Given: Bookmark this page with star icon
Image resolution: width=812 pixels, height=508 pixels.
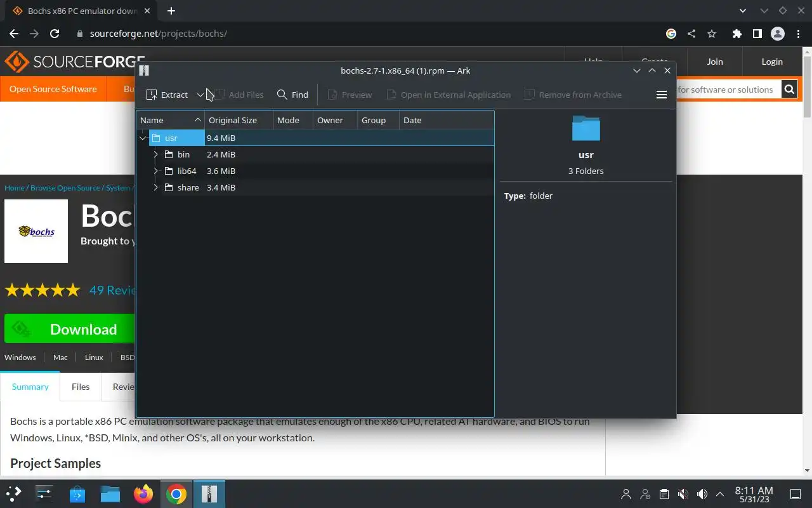Looking at the screenshot, I should coord(712,34).
